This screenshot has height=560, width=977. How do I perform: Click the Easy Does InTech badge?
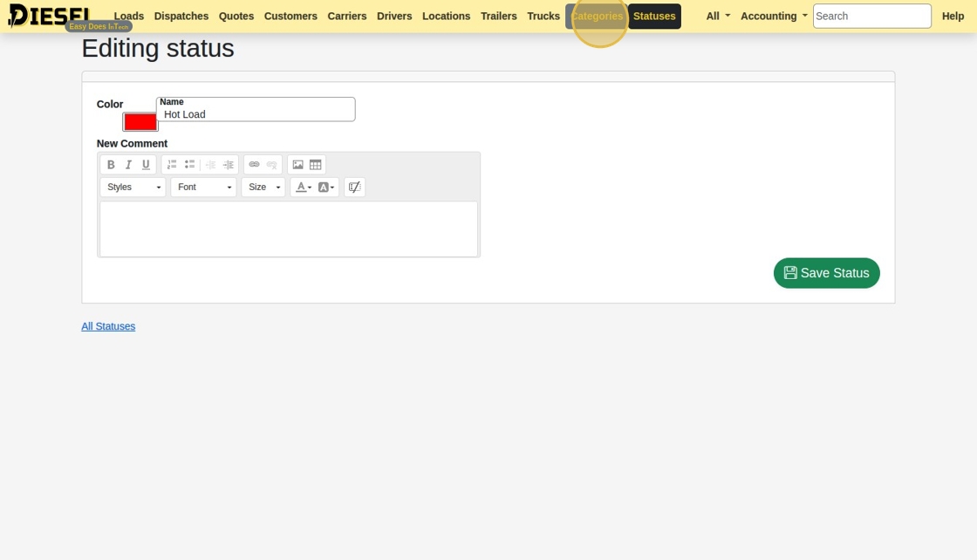click(99, 27)
